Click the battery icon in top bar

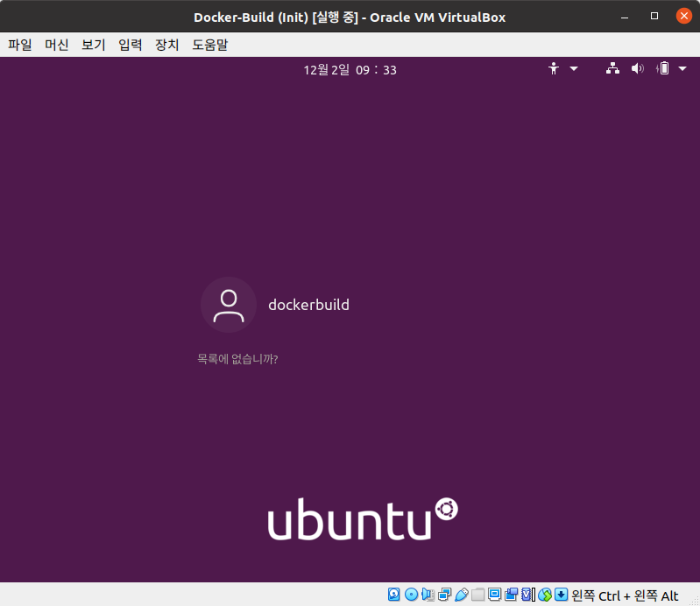(x=663, y=68)
